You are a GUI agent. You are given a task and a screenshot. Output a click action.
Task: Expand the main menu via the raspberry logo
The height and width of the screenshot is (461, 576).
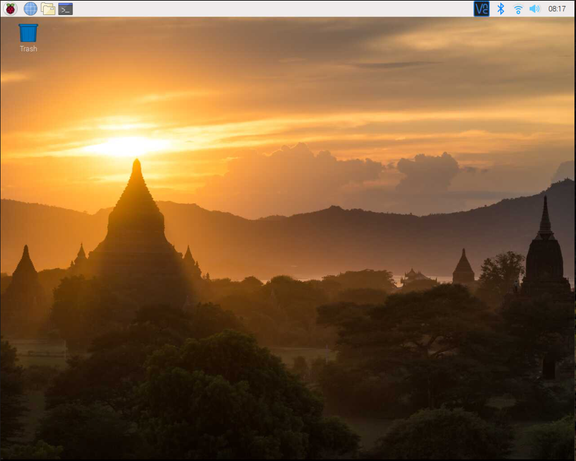coord(10,8)
